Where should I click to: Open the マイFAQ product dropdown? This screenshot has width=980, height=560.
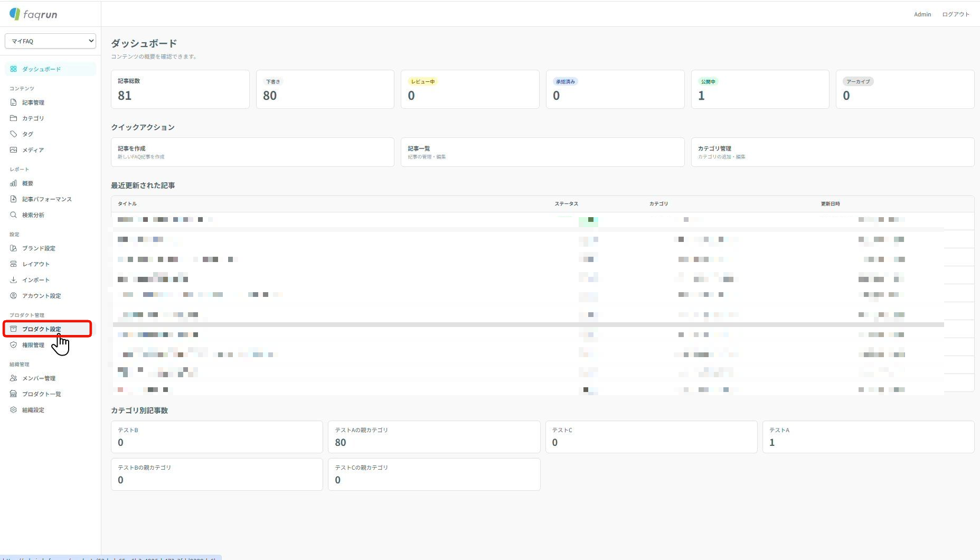pos(50,41)
